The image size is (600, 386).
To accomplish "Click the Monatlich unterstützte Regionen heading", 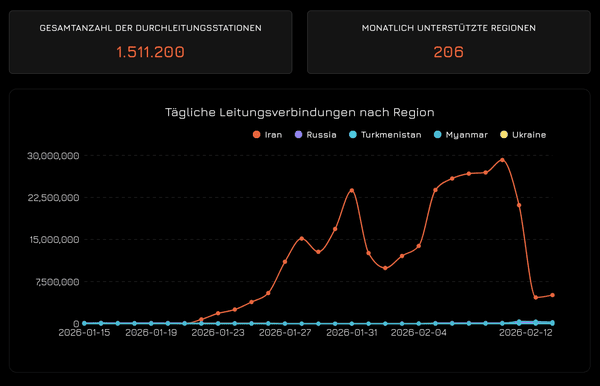I will (x=448, y=28).
